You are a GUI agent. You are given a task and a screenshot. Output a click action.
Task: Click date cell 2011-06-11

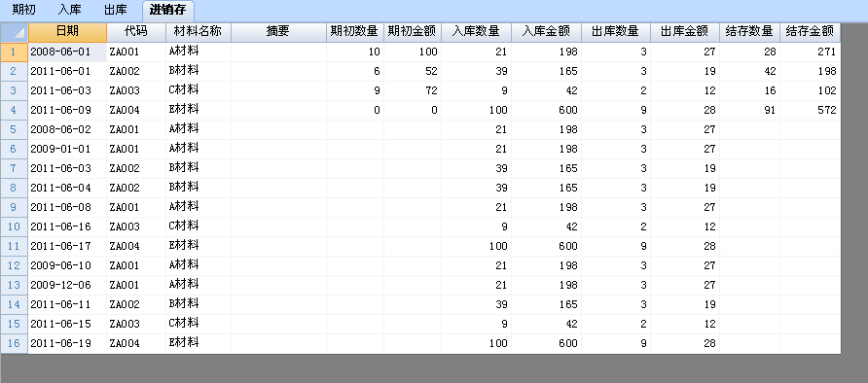click(x=67, y=304)
